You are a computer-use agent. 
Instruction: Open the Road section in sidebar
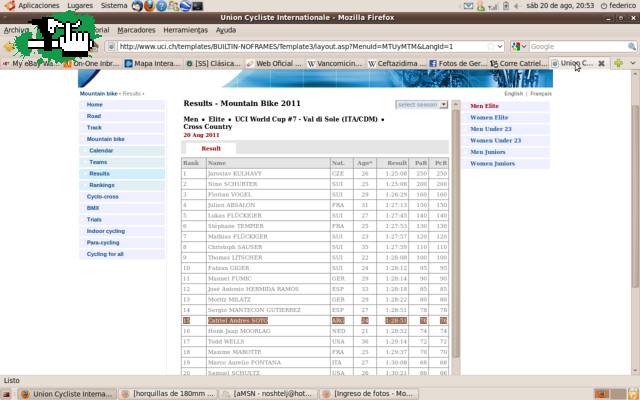tap(93, 116)
